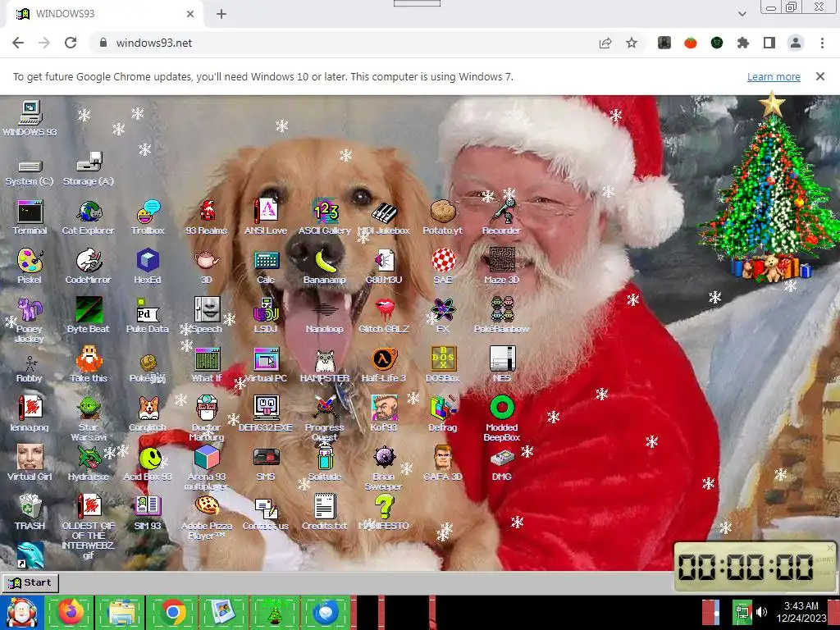The height and width of the screenshot is (630, 840).
Task: Click the windows93.net address bar
Action: 343,43
